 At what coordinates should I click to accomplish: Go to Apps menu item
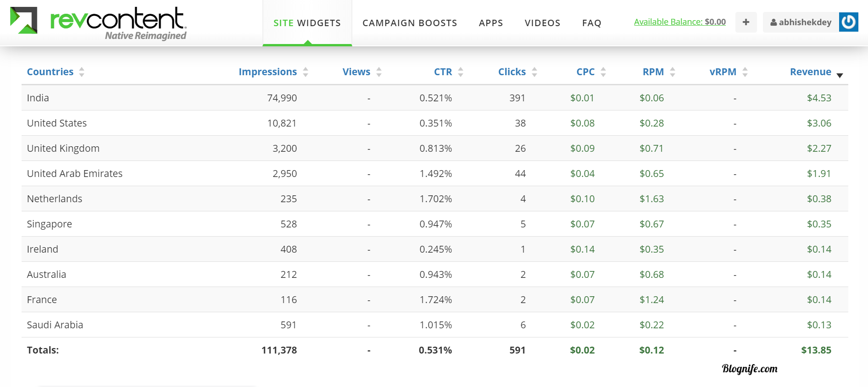click(x=491, y=23)
